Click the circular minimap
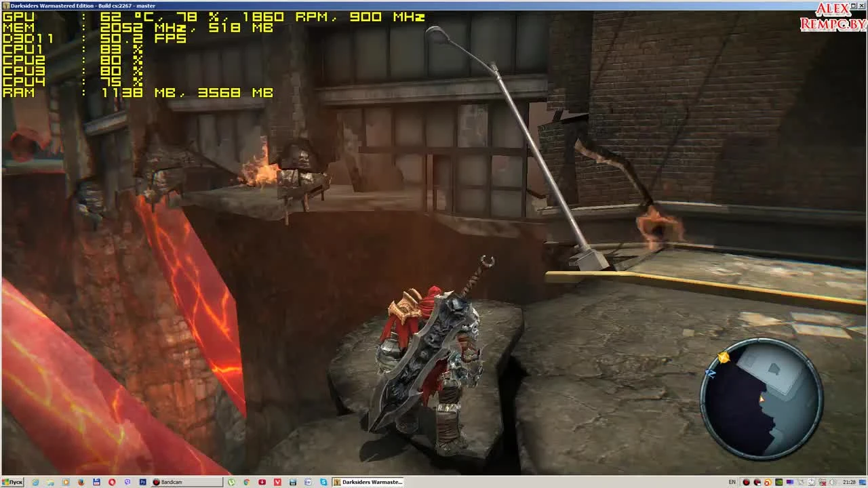 click(762, 397)
